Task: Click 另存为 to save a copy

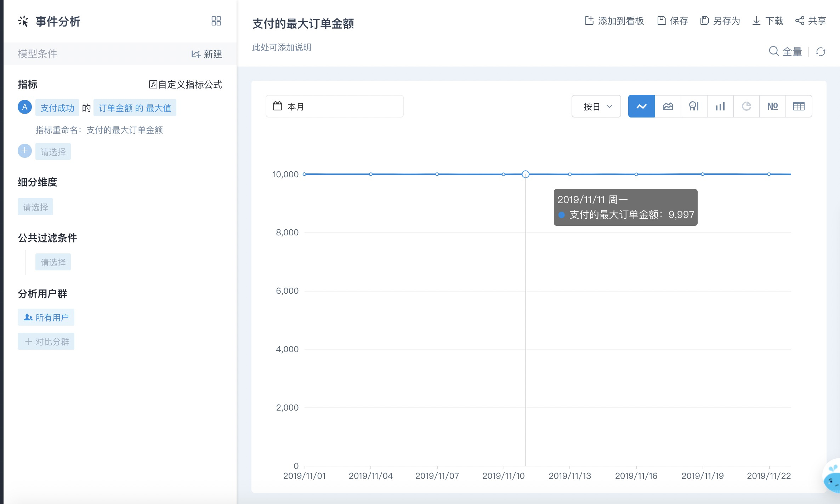Action: coord(720,21)
